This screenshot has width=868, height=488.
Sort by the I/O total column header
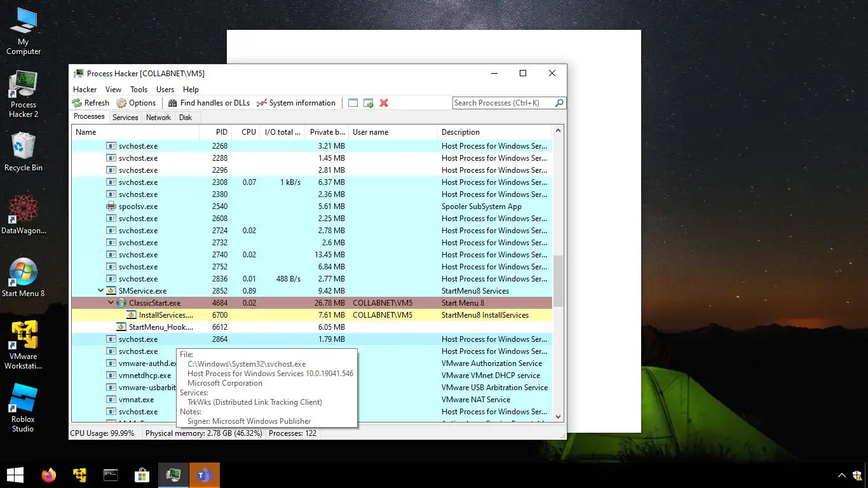click(282, 132)
